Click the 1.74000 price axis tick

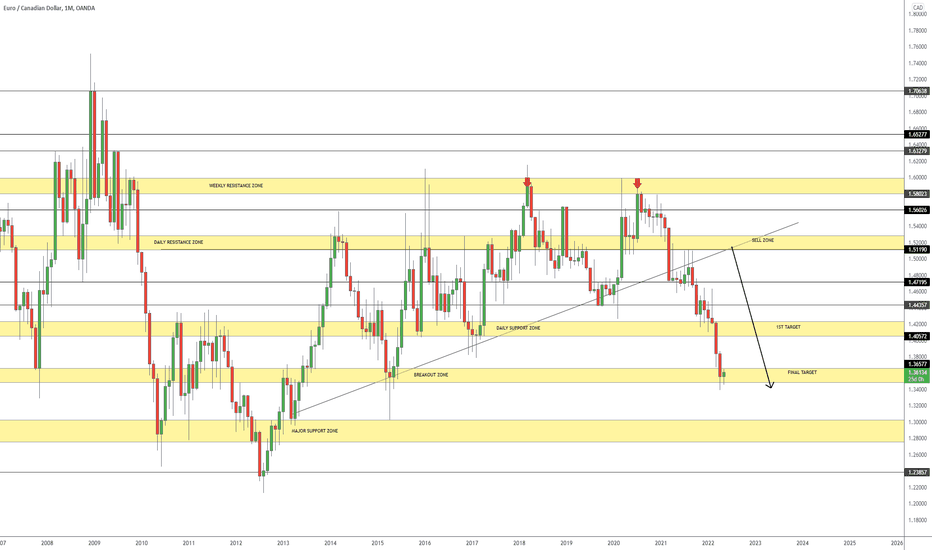(918, 63)
